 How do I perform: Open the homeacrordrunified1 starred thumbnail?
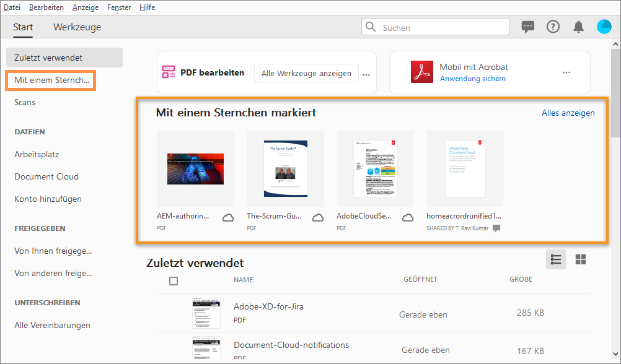point(465,168)
